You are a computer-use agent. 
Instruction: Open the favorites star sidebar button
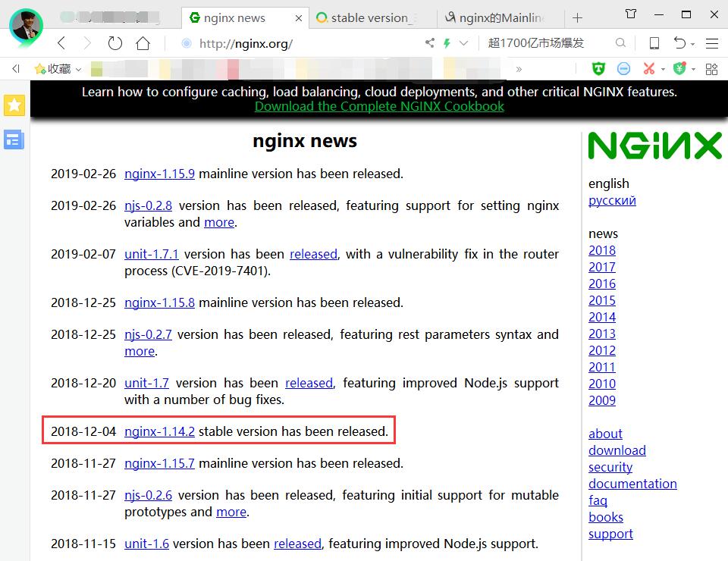coord(14,105)
